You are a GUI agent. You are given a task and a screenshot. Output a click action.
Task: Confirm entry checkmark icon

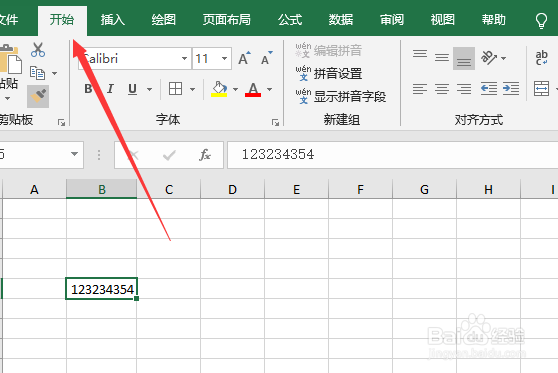pyautogui.click(x=169, y=155)
